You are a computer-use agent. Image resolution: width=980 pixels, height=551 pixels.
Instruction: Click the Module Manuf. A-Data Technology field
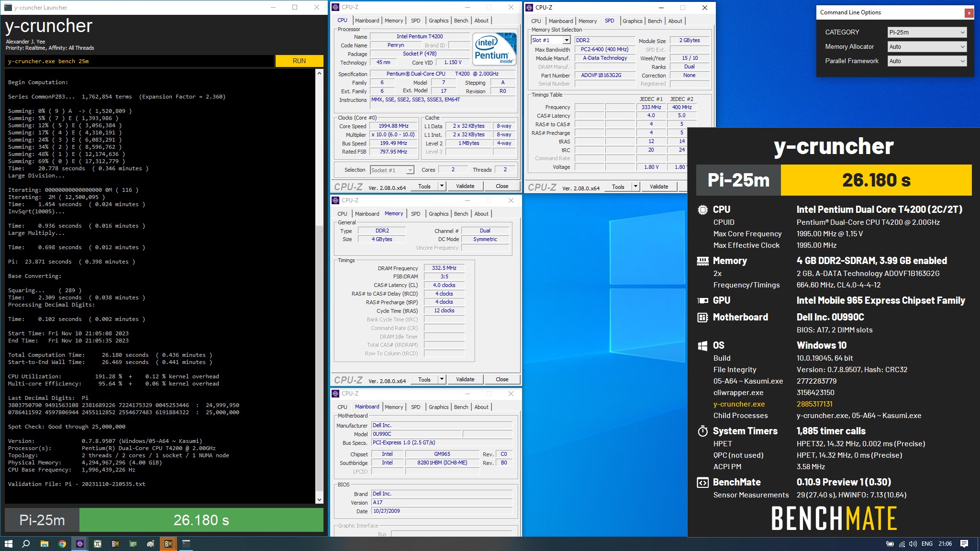[605, 58]
